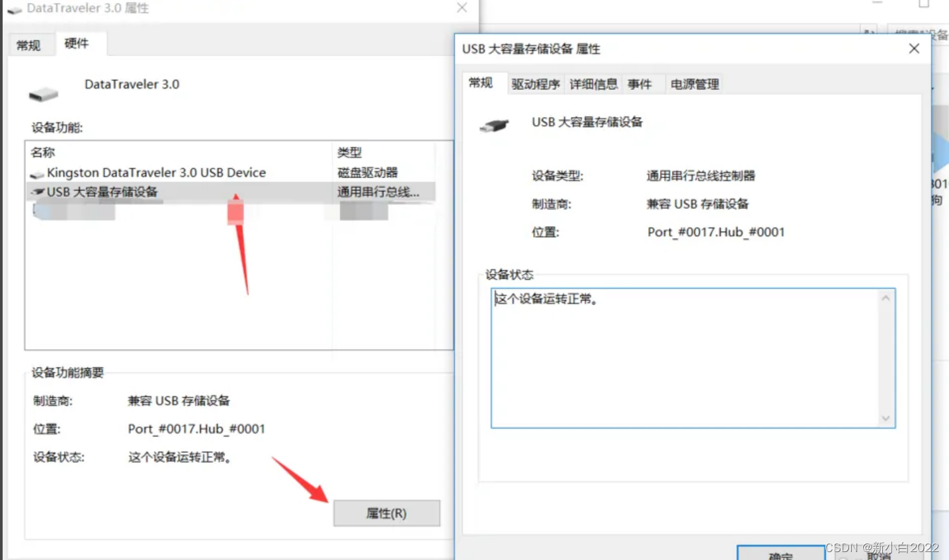Click the Kingston device drive icon in list

pos(36,174)
